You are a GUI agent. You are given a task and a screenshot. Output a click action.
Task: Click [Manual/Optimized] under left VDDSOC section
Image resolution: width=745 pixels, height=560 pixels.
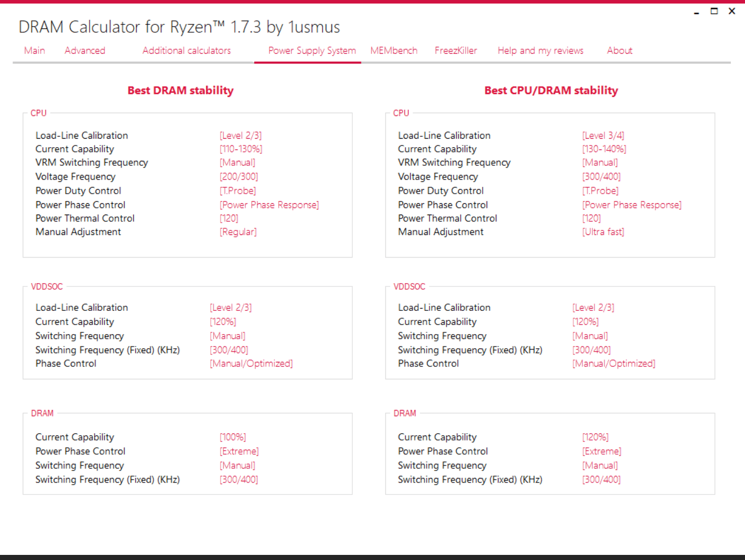click(x=251, y=364)
